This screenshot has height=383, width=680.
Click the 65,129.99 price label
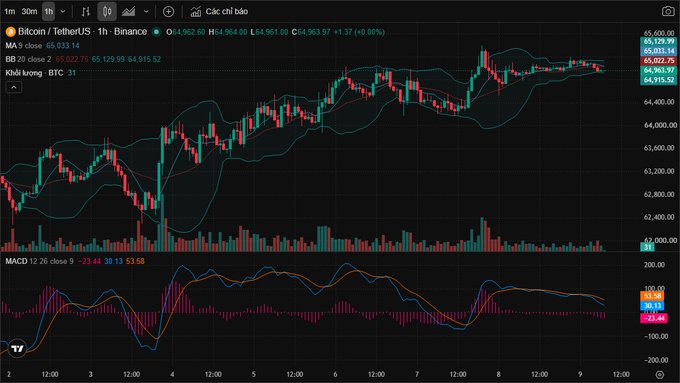coord(658,41)
